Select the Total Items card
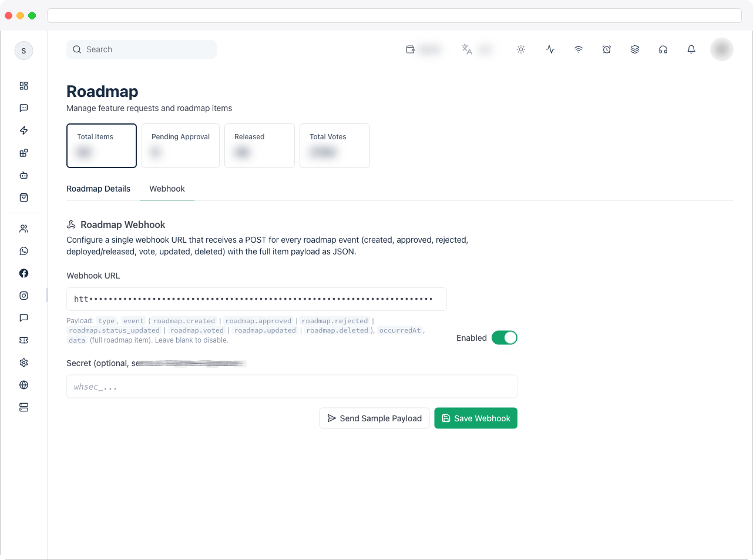This screenshot has height=560, width=753. [102, 146]
